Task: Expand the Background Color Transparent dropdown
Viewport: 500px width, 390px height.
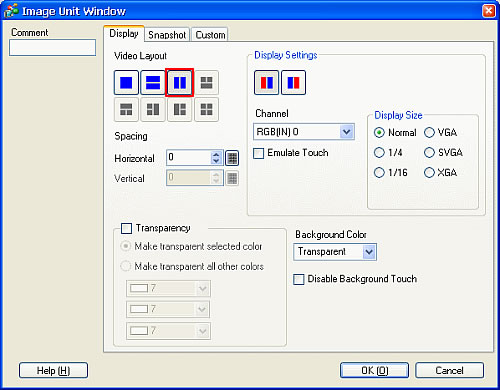Action: 335,252
